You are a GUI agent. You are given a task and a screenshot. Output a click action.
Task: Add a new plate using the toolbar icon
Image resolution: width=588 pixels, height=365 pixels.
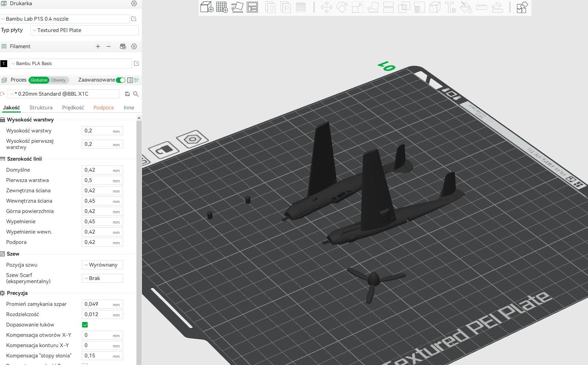click(x=222, y=7)
